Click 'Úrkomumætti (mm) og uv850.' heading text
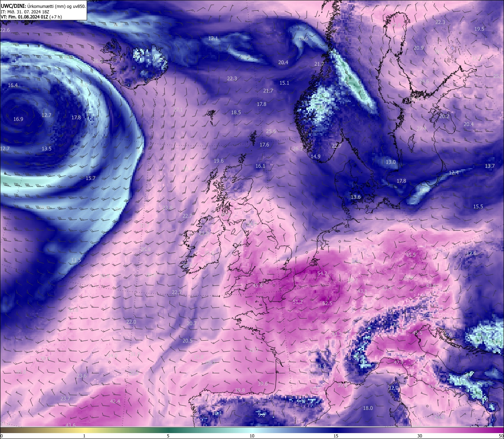Viewport: 504px width, 439px height. [x=56, y=6]
